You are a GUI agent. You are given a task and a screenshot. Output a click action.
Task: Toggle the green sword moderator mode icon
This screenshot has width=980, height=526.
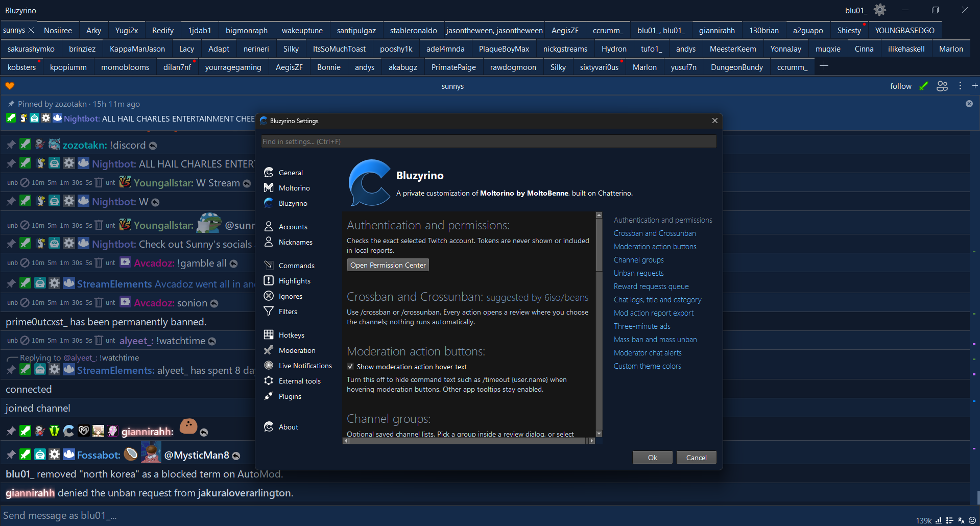coord(923,86)
